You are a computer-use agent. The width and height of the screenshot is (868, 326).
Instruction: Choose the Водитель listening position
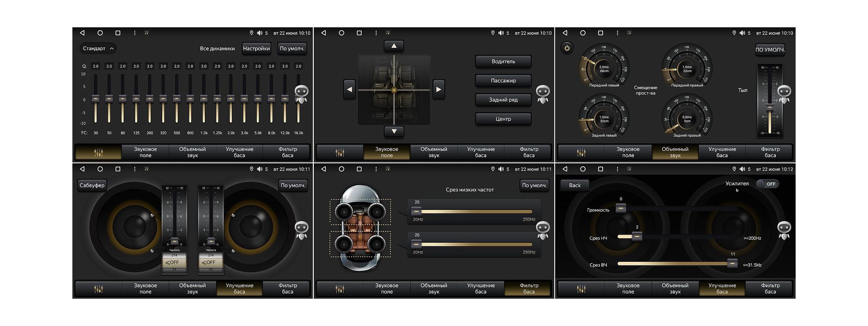[x=503, y=61]
